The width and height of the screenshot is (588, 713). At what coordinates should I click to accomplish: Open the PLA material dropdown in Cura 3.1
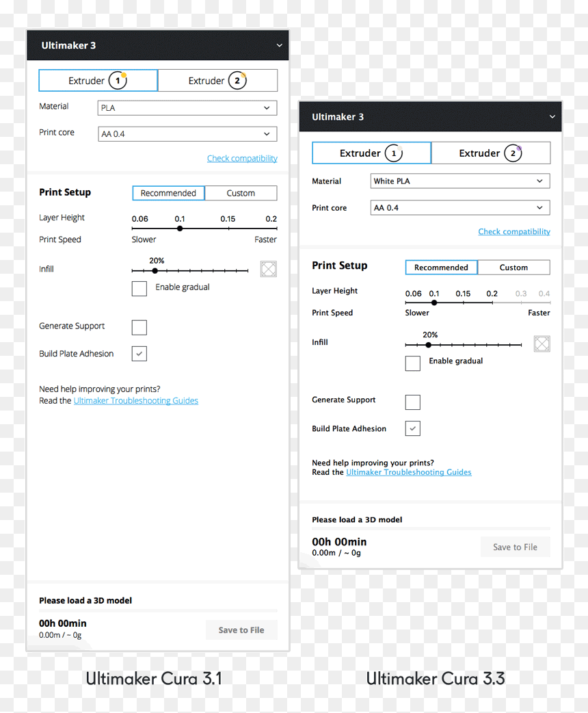click(187, 107)
